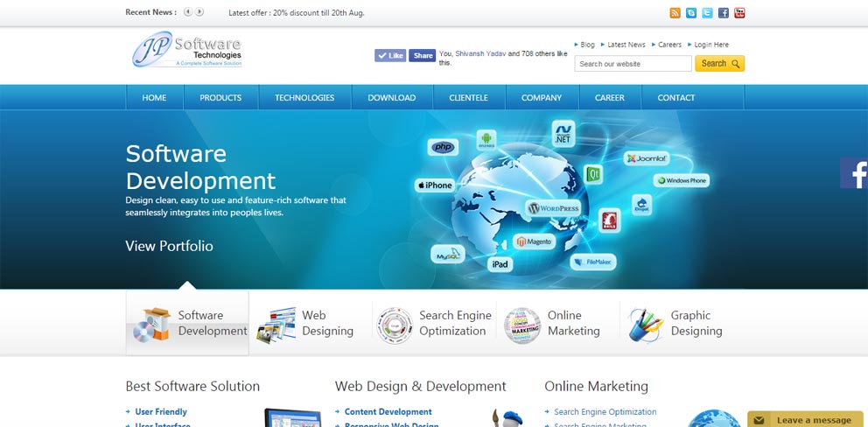Click the Best Software Solution heading
The width and height of the screenshot is (868, 427).
click(x=192, y=386)
